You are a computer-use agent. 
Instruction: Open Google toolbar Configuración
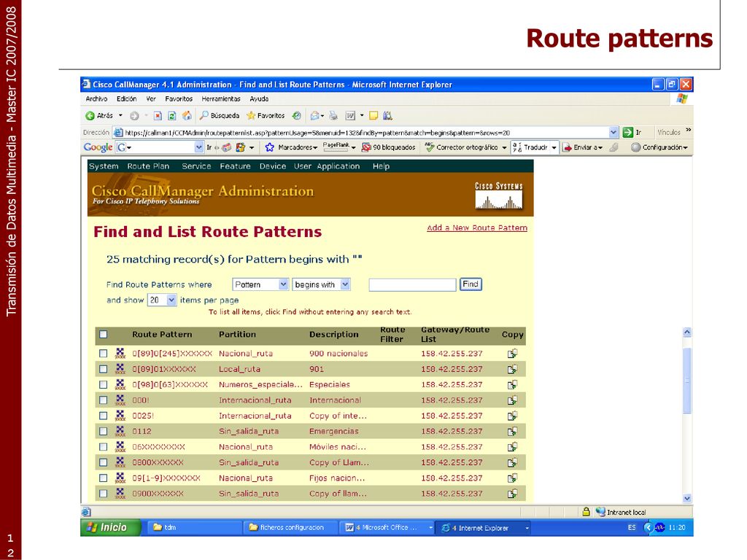(x=659, y=147)
